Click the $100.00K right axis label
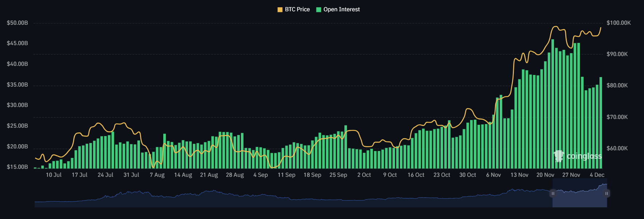Screen dimensions: 644x219 [618, 23]
